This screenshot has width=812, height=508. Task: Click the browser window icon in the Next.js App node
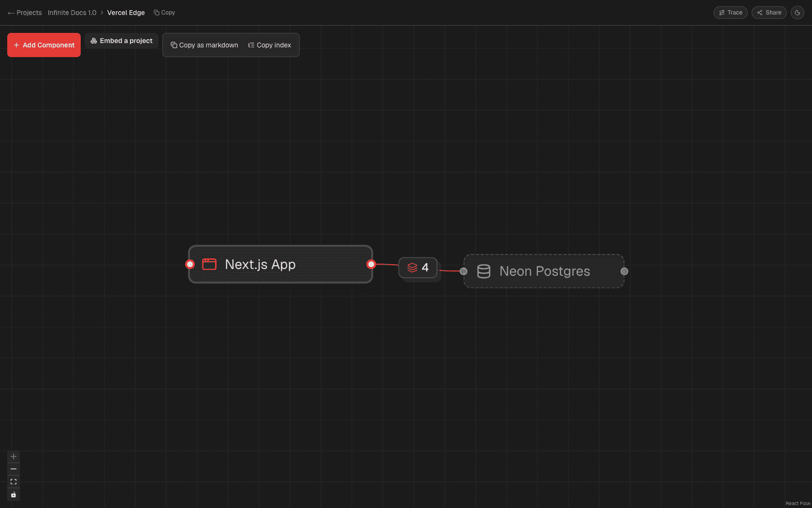[x=209, y=264]
